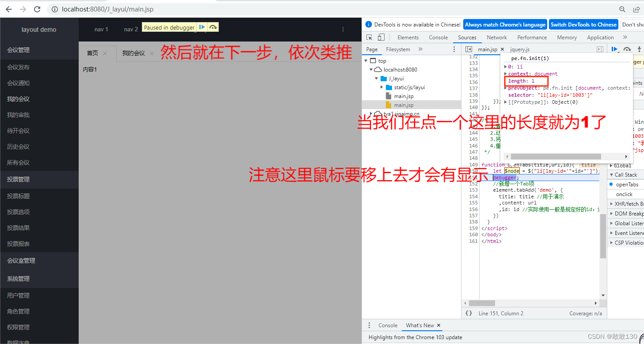Click the pretty print braces icon
The image size is (644, 344).
click(469, 313)
